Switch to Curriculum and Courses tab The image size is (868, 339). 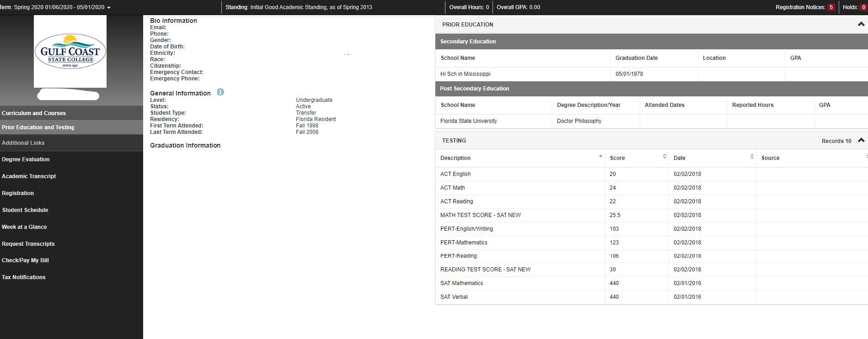tap(34, 113)
